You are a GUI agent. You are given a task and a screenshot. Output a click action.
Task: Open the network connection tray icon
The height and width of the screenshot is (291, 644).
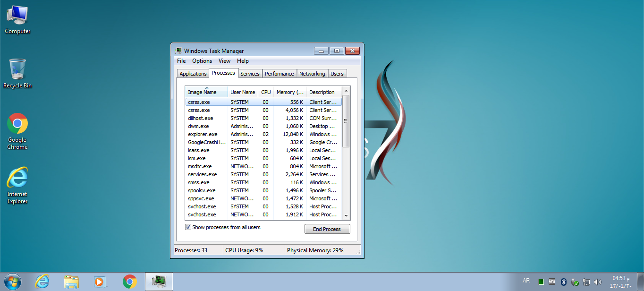(586, 282)
